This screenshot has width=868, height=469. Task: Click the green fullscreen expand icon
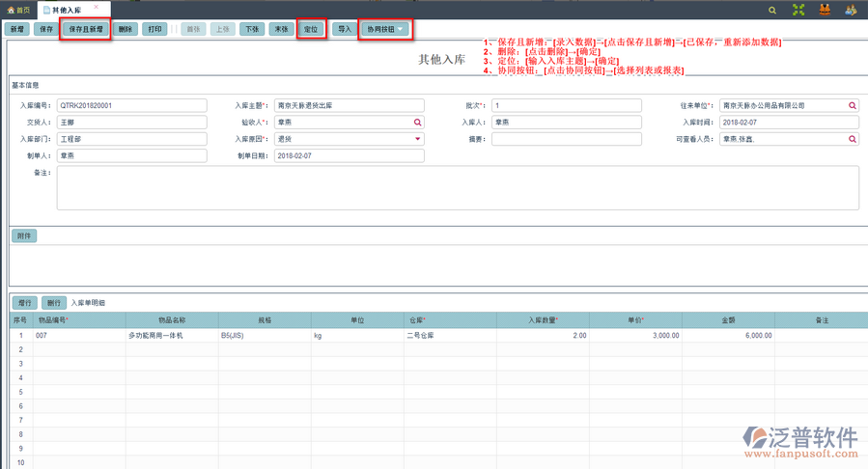click(798, 10)
